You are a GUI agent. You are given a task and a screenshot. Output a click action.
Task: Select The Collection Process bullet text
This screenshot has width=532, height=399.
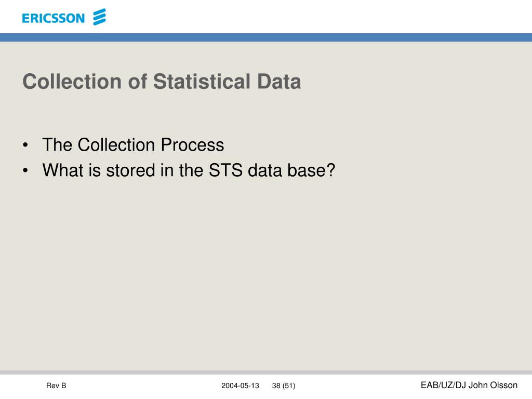[133, 145]
